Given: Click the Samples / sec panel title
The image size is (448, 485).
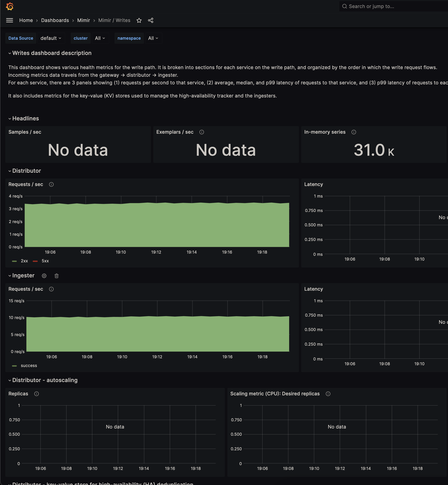Looking at the screenshot, I should click(25, 132).
